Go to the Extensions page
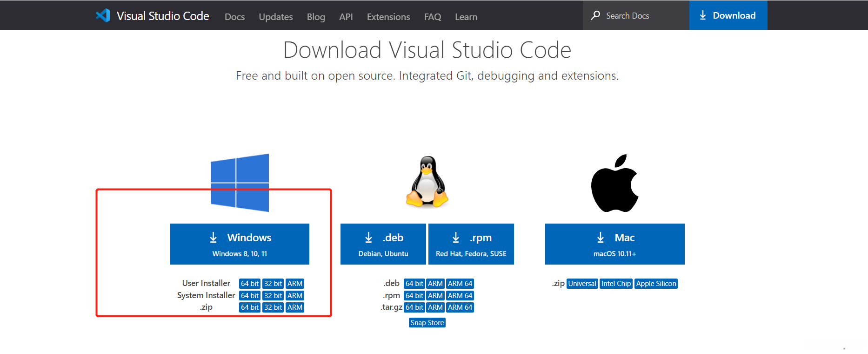This screenshot has width=868, height=354. 388,17
